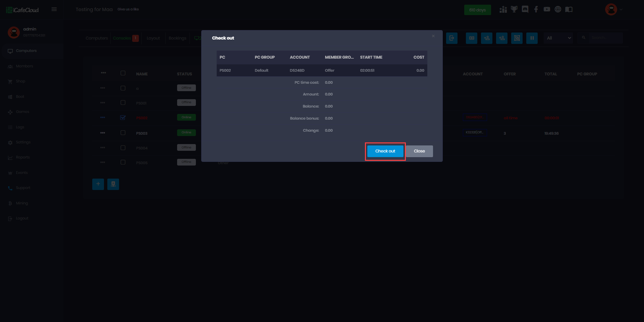Switch to the Layout tab
This screenshot has width=644, height=322.
(x=153, y=38)
